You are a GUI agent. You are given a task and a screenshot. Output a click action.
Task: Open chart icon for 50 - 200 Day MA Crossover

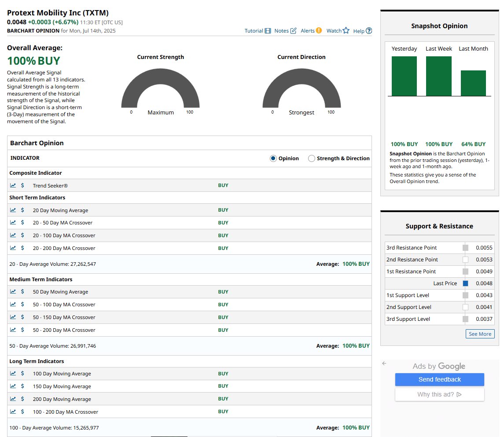tap(13, 330)
